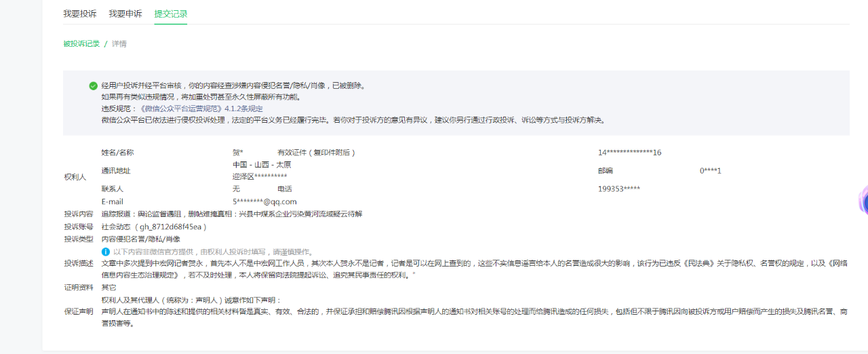
Task: Click the masked QQ email address
Action: coord(264,201)
